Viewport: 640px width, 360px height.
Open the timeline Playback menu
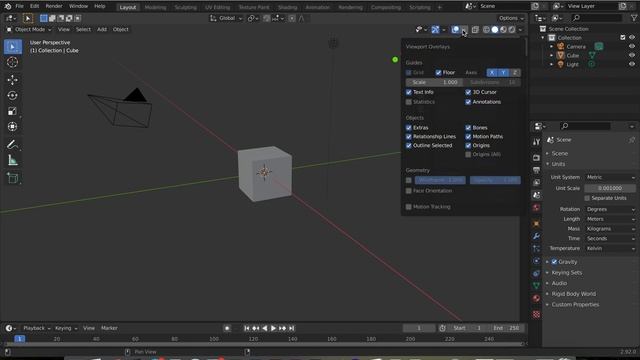click(36, 328)
